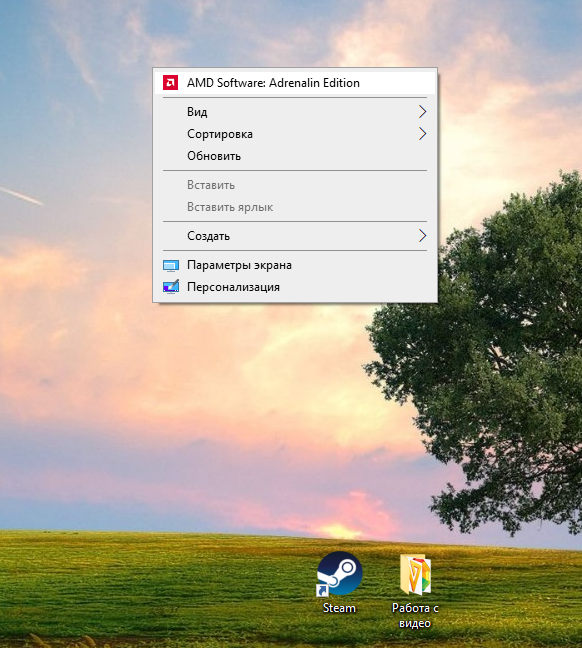Click the greyed-out Вставить item
The image size is (582, 648).
tap(295, 185)
